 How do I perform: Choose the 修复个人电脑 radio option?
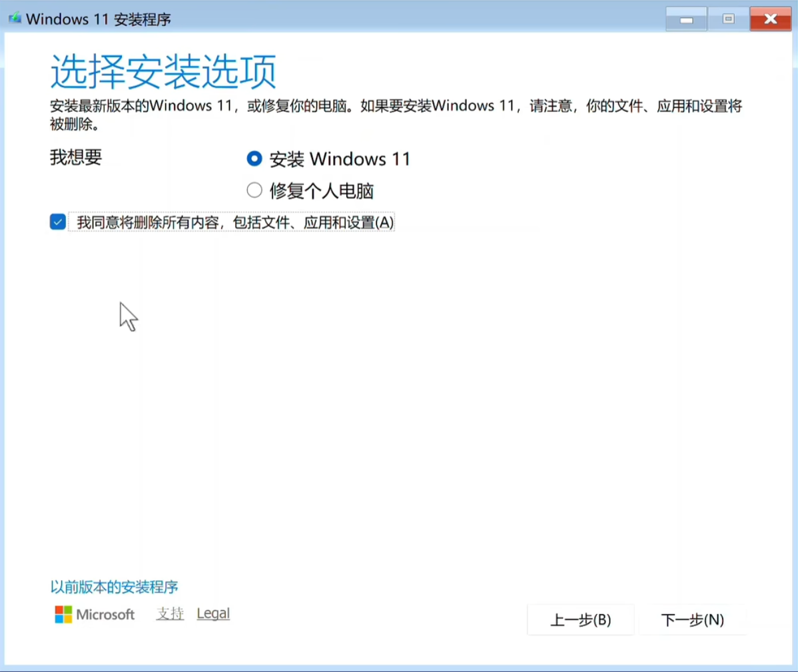click(254, 190)
